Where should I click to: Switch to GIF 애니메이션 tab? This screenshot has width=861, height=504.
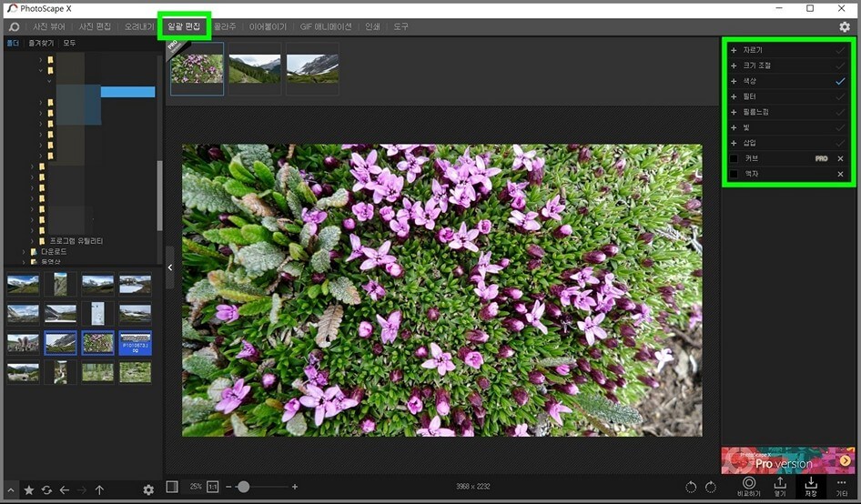coord(326,27)
